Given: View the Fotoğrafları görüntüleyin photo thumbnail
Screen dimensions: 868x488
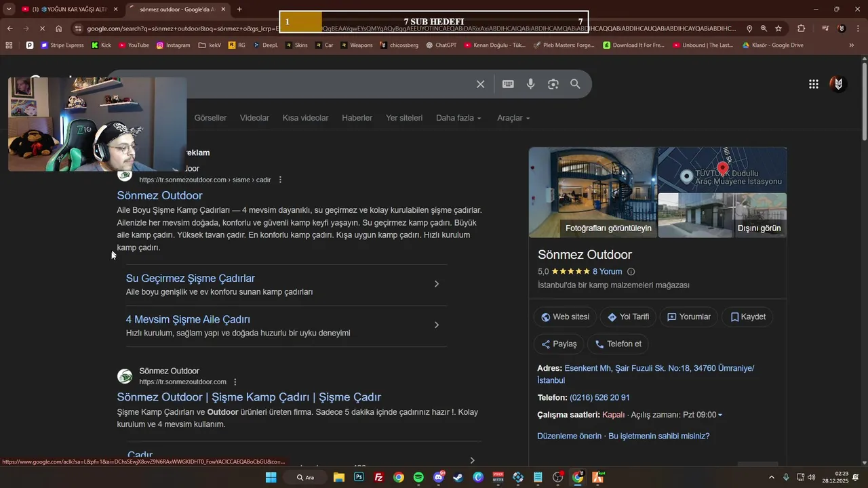Looking at the screenshot, I should (593, 192).
